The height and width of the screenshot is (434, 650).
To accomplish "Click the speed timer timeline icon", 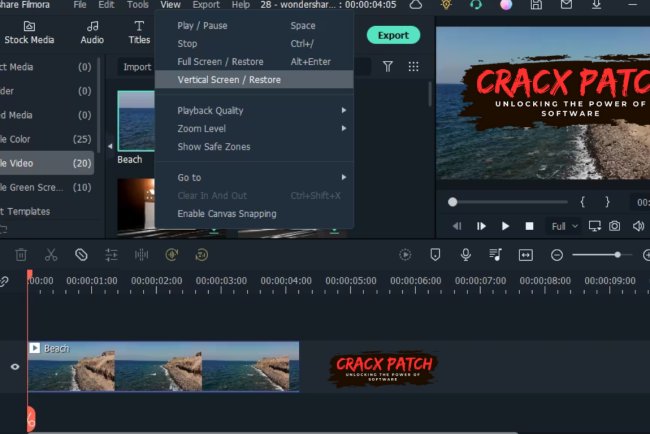I will pos(201,255).
